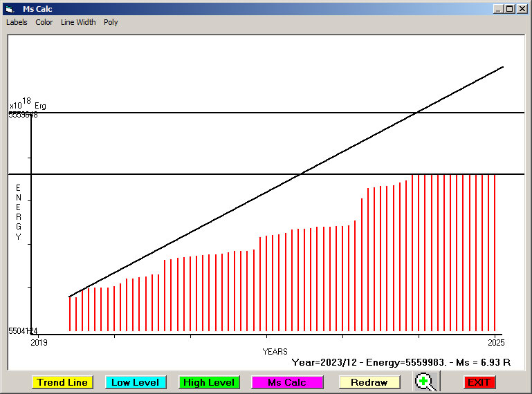Select the 2025 end label on the year axis

coord(495,342)
